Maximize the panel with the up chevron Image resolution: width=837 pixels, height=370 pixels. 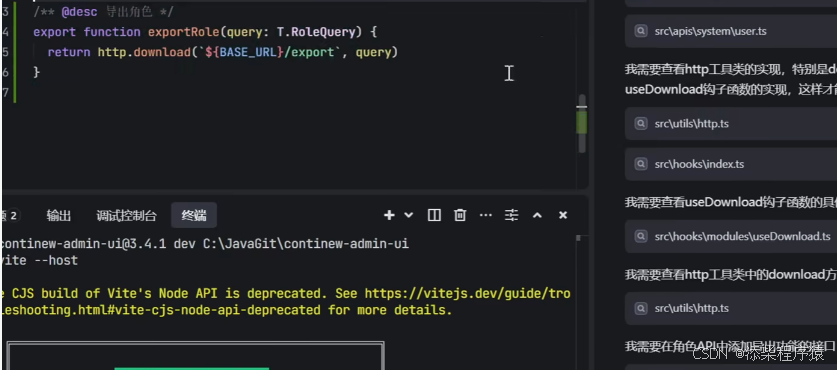click(537, 215)
